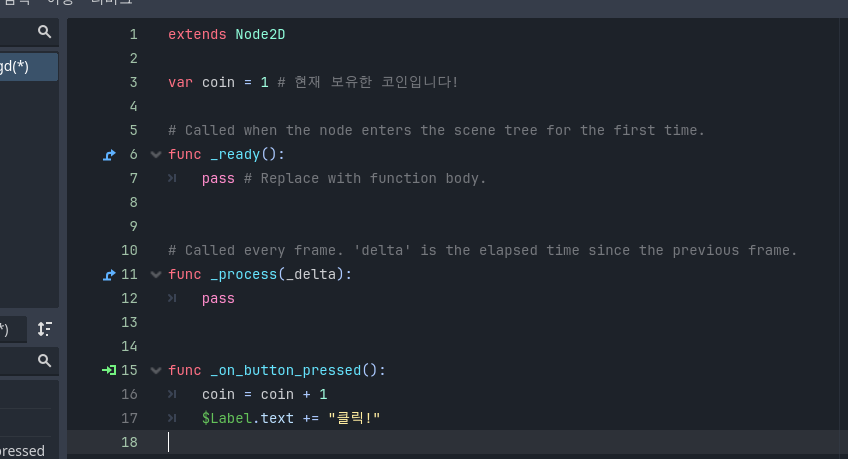Image resolution: width=848 pixels, height=459 pixels.
Task: Toggle alphabetical sorting of methods list
Action: (44, 329)
